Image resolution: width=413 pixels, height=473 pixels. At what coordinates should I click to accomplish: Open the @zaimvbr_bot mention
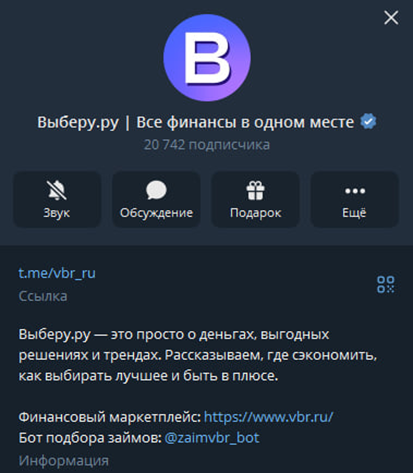tap(212, 438)
